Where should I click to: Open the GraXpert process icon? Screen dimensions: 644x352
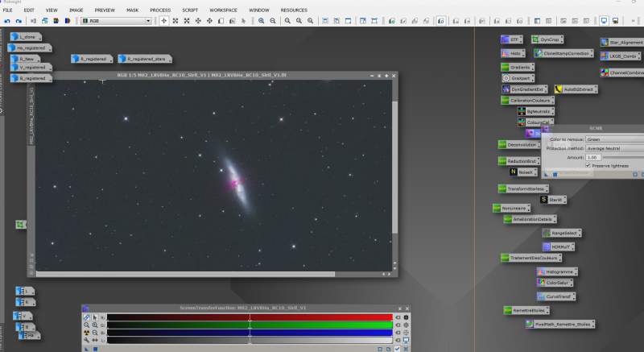(518, 78)
